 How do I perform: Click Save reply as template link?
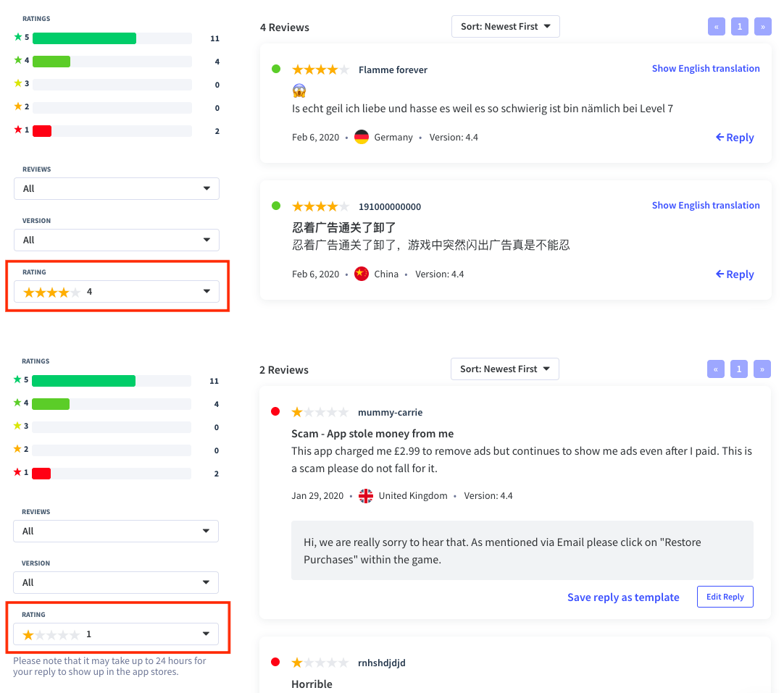[x=623, y=597]
